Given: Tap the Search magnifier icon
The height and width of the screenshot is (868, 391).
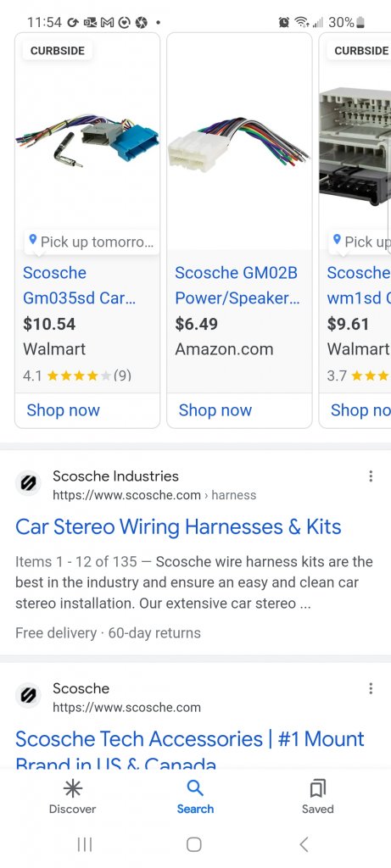Looking at the screenshot, I should coord(195,788).
